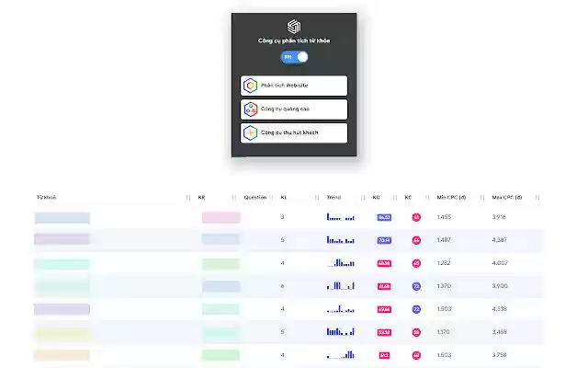Open the Công cụ thu hút khách option
Viewport: 588px width, 368px height.
click(x=294, y=132)
